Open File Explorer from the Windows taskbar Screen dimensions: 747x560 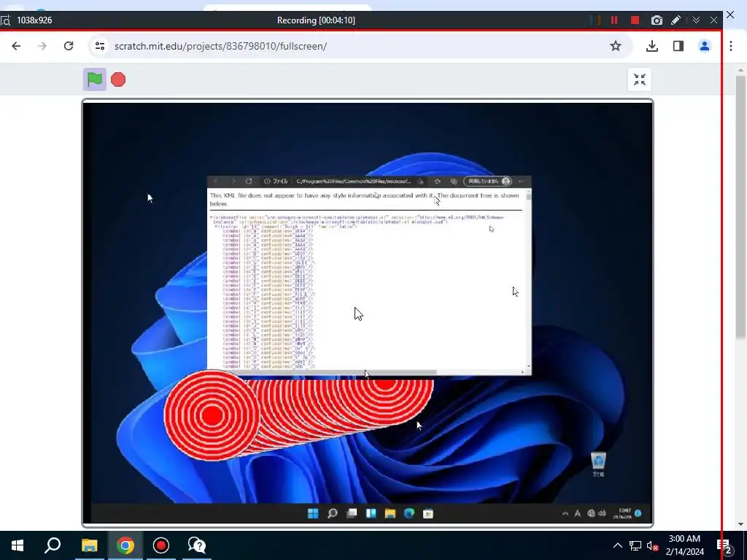tap(89, 545)
